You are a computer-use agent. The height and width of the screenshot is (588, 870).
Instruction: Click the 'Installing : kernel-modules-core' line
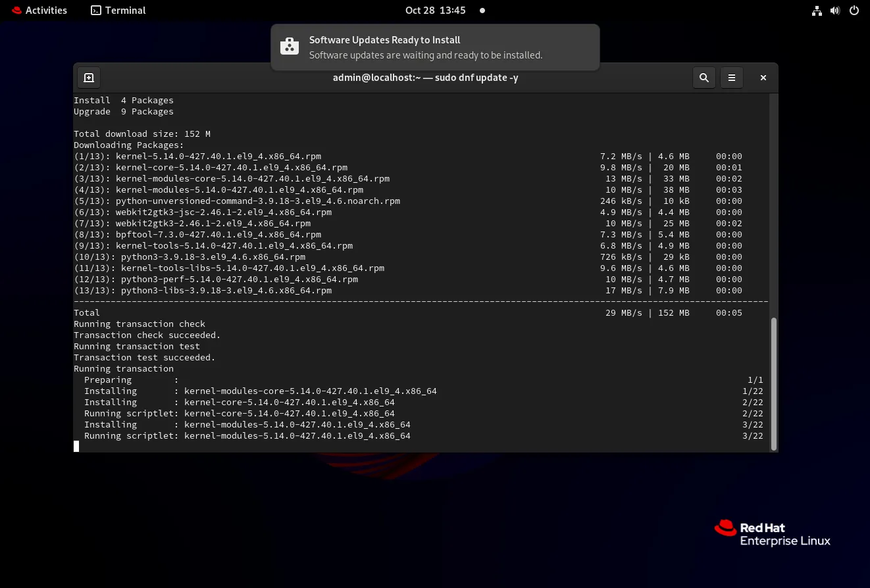pos(424,391)
